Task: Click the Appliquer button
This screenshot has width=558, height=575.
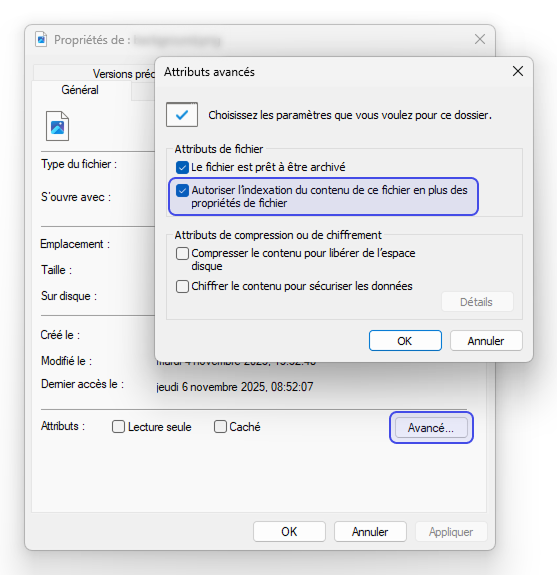Action: (451, 532)
